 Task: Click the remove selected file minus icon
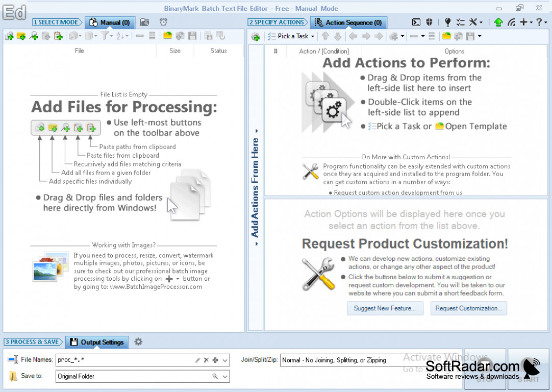coord(140,36)
